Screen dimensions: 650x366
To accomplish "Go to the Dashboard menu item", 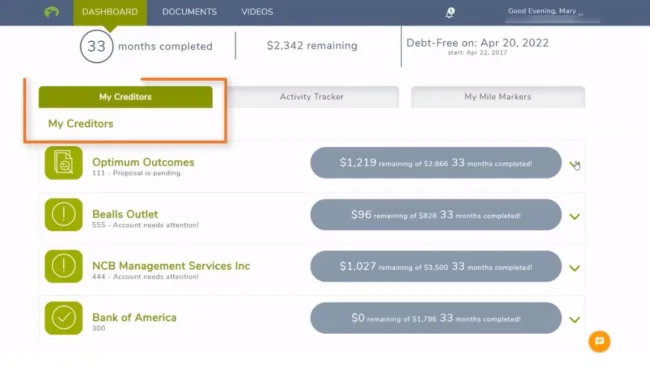I will pyautogui.click(x=110, y=12).
